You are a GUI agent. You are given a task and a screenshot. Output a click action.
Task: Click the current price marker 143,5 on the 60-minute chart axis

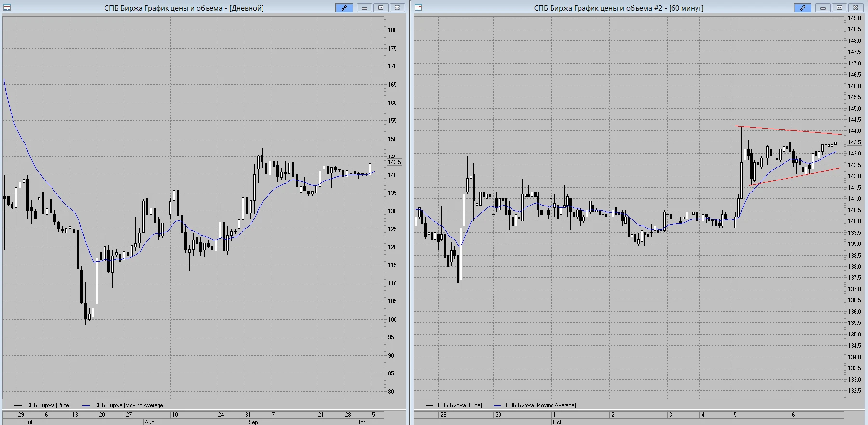pos(855,142)
